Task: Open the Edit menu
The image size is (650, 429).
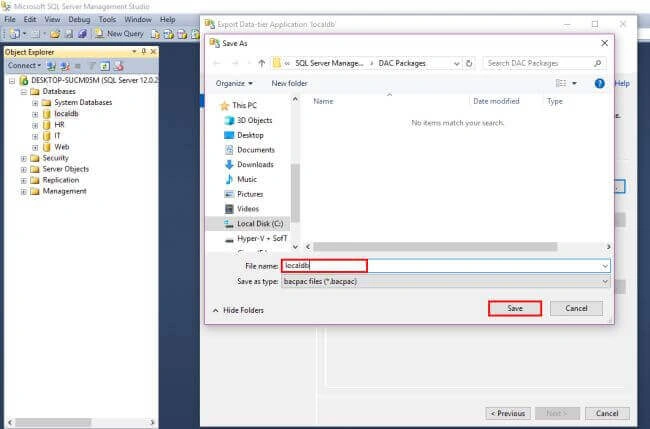Action: (x=30, y=19)
